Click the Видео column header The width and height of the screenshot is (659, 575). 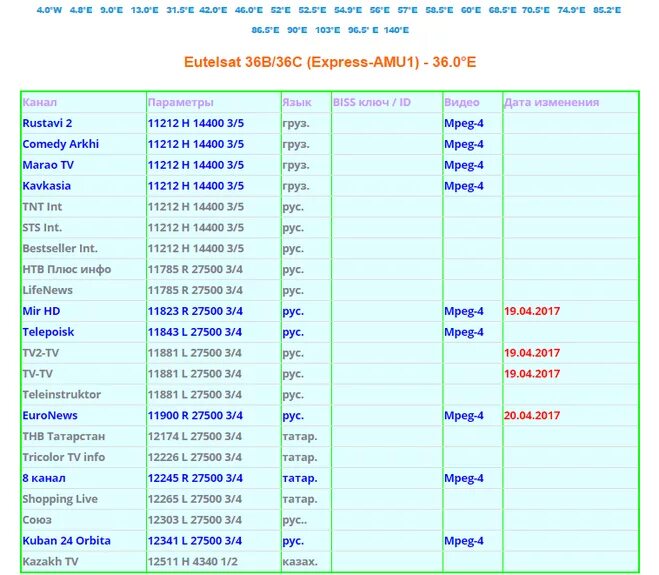(x=462, y=102)
